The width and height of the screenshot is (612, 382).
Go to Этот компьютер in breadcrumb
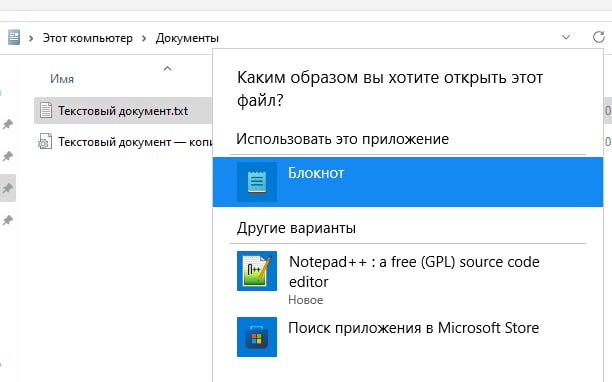point(87,38)
